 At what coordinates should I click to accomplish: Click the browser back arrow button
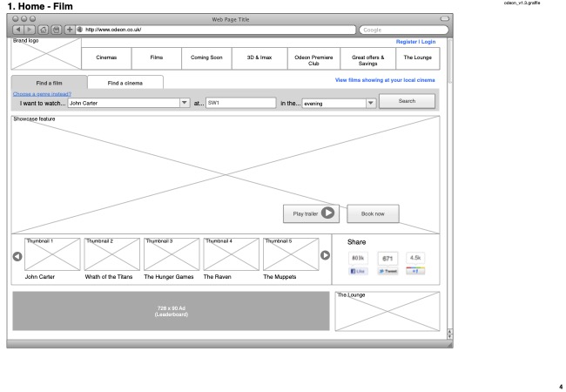click(18, 30)
